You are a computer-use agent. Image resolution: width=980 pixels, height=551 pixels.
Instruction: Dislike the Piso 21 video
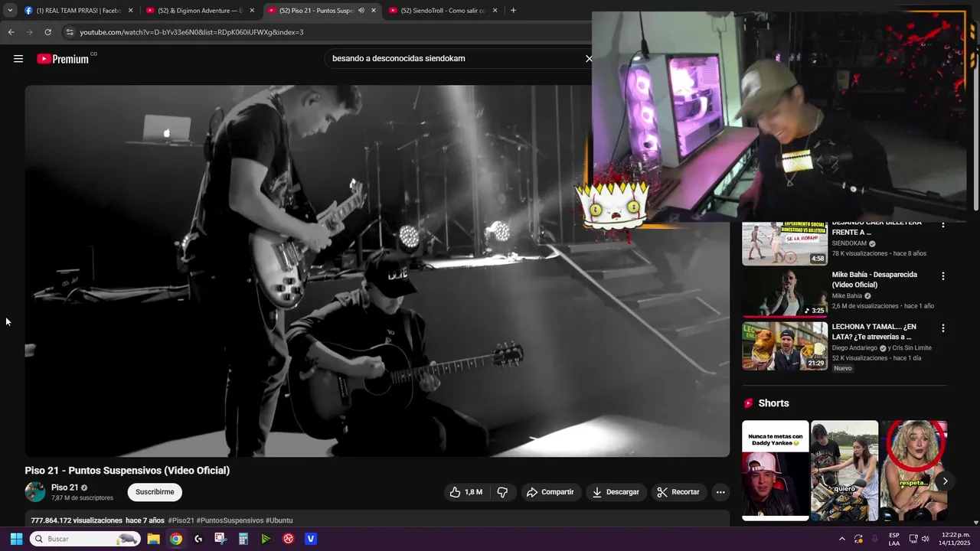(x=502, y=492)
